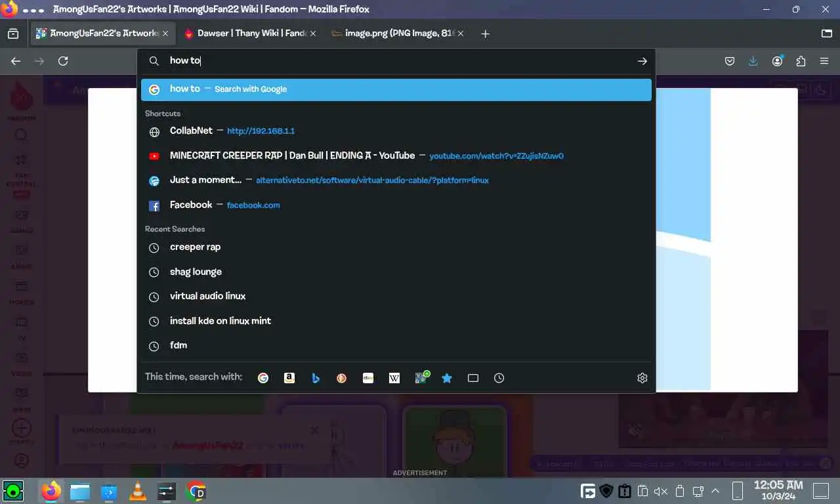This screenshot has width=840, height=504.
Task: Close the AmongUsFan22's Artworks tab
Action: click(x=165, y=33)
